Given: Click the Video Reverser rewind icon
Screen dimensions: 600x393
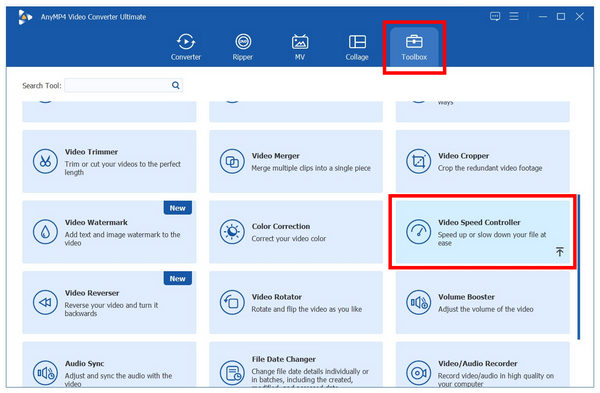Looking at the screenshot, I should pos(45,302).
